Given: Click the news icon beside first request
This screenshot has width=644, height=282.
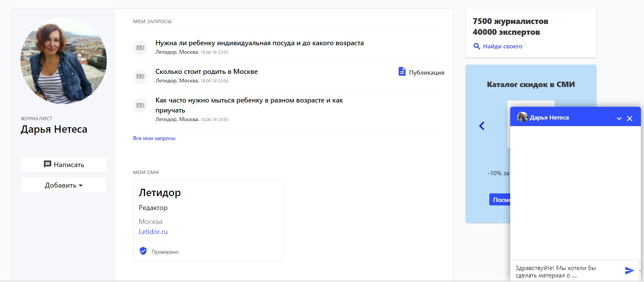Looking at the screenshot, I should pos(140,48).
